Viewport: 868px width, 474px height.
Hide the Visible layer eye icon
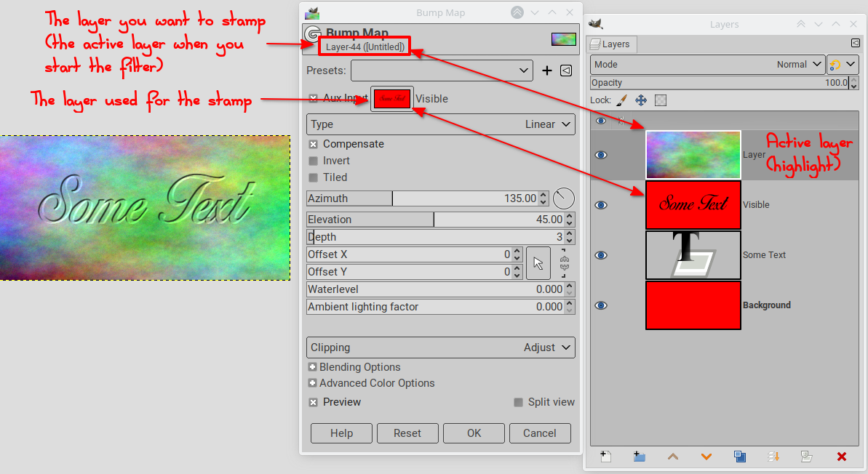[601, 205]
